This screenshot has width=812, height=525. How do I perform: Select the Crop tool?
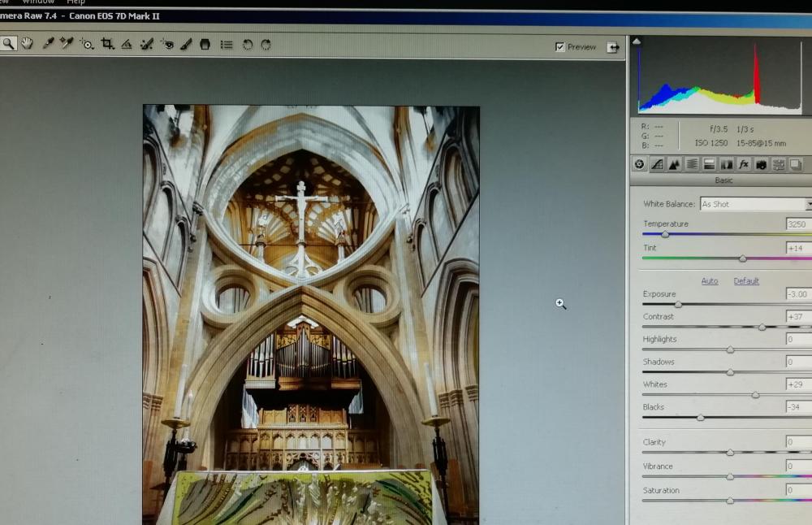point(107,45)
